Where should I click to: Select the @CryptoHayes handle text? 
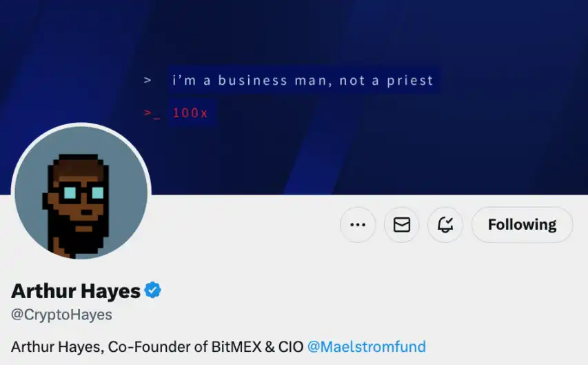click(61, 315)
